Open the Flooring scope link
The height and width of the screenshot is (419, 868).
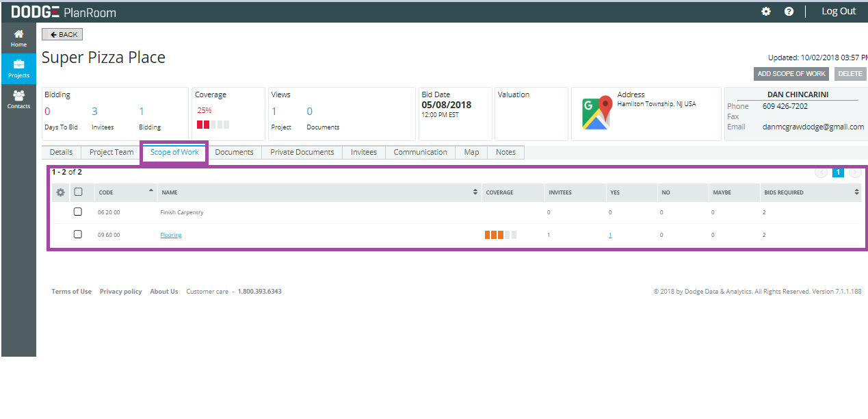171,235
